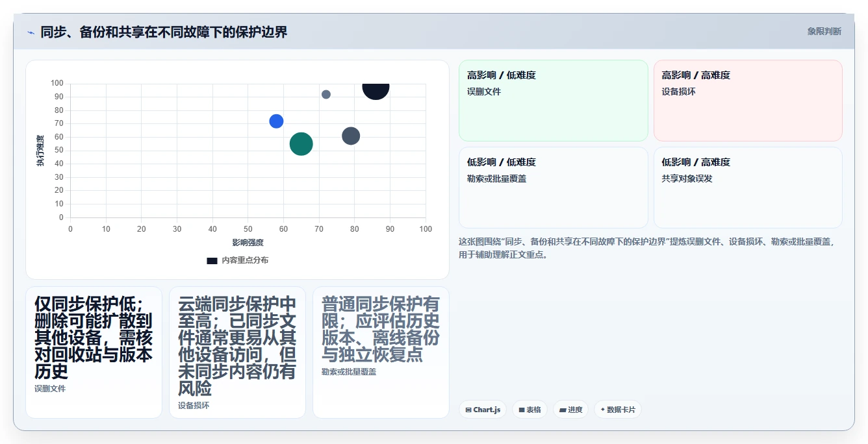868x444 pixels.
Task: Click 设备损坏 in the pink quadrant card
Action: point(679,92)
